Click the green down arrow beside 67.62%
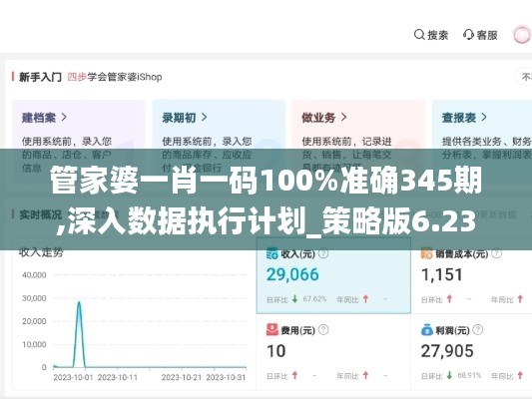This screenshot has width=532, height=399. pos(294,299)
